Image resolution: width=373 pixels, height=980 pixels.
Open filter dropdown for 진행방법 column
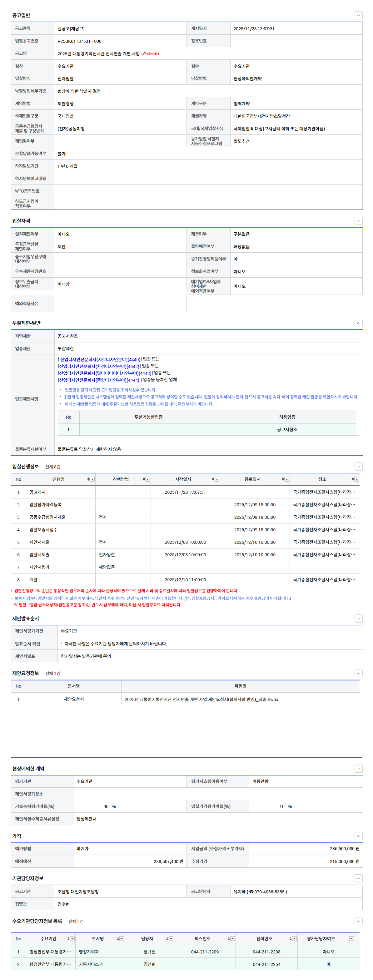point(148,479)
